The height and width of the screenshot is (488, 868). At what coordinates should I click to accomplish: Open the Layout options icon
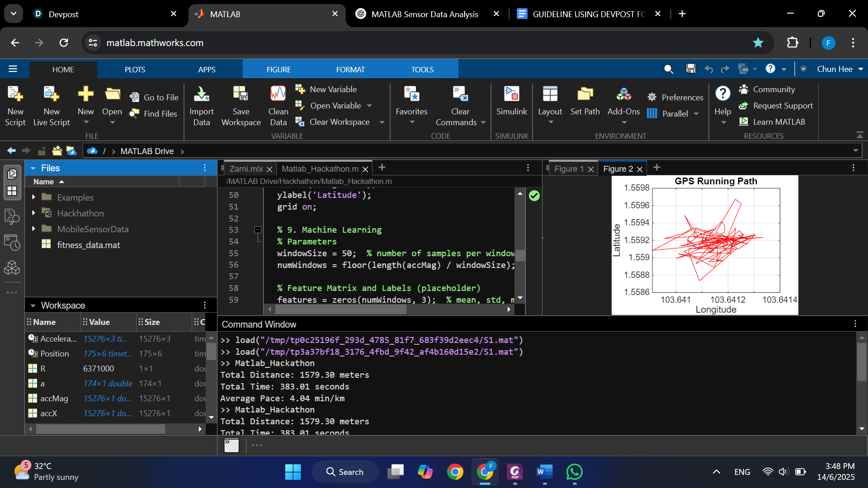pyautogui.click(x=550, y=94)
